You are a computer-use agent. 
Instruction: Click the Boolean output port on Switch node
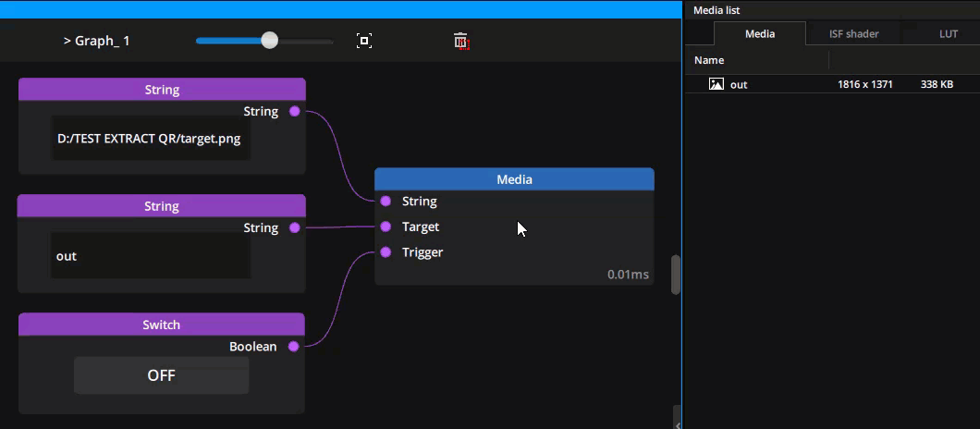tap(294, 347)
